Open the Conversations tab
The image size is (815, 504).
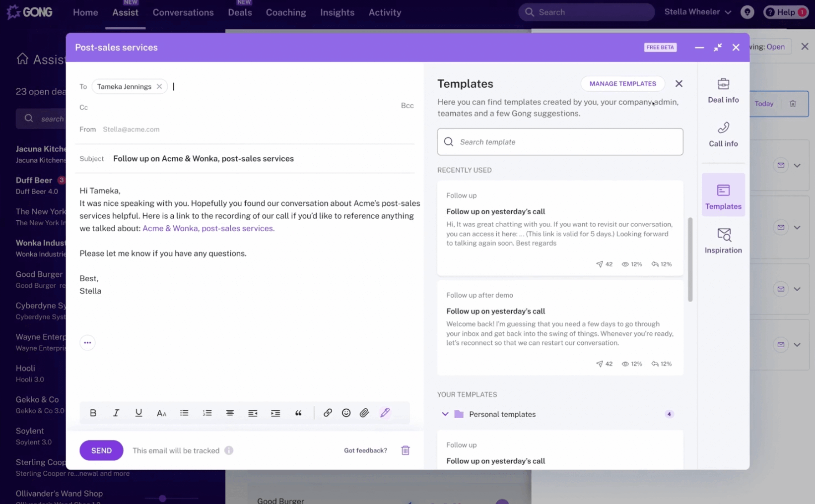pos(183,12)
